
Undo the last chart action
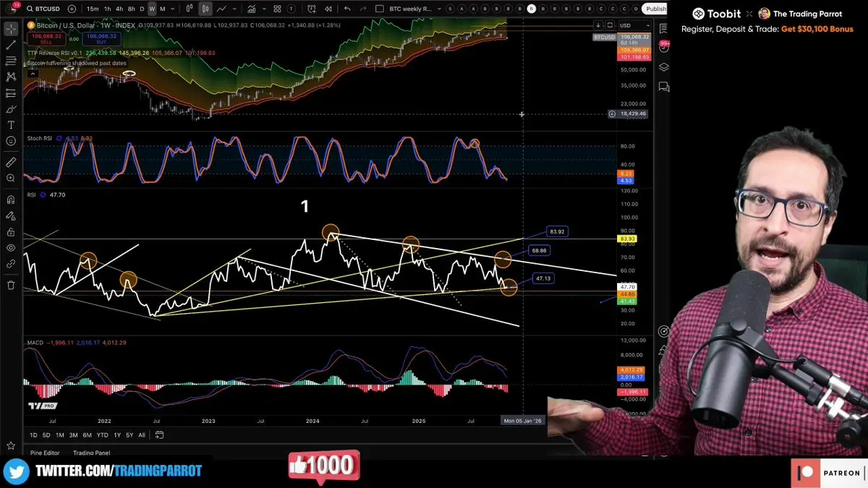tap(348, 9)
